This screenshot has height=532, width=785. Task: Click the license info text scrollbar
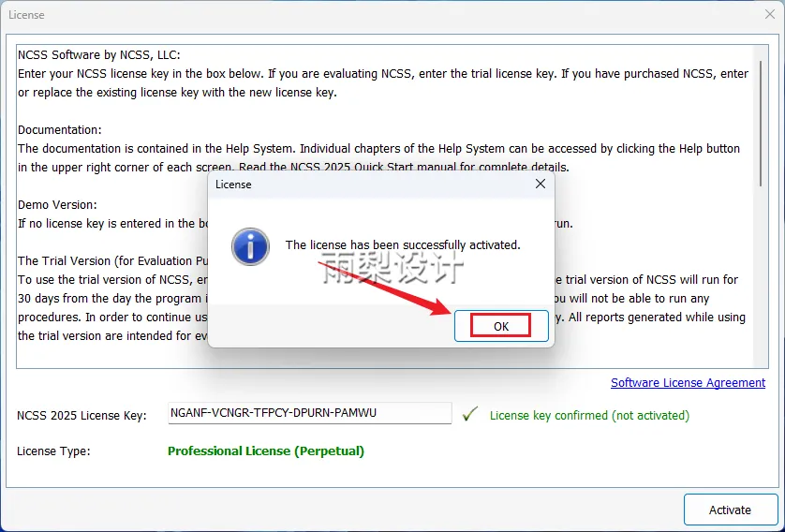761,124
